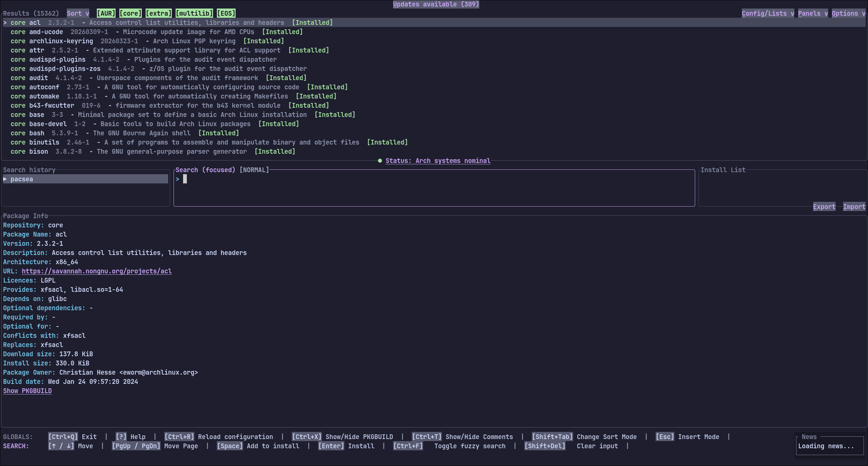Click Updates available (309) button
Viewport: 868px width, 466px height.
(x=436, y=4)
